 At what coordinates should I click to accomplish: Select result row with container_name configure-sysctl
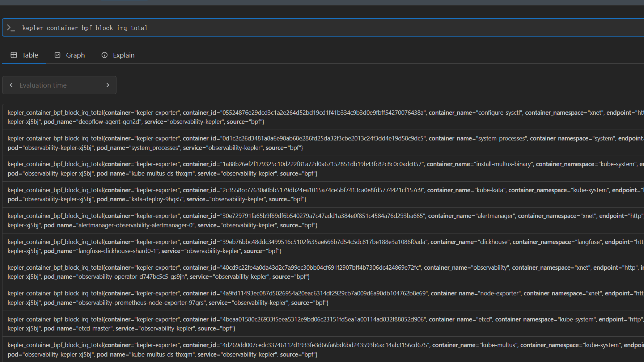coord(323,117)
